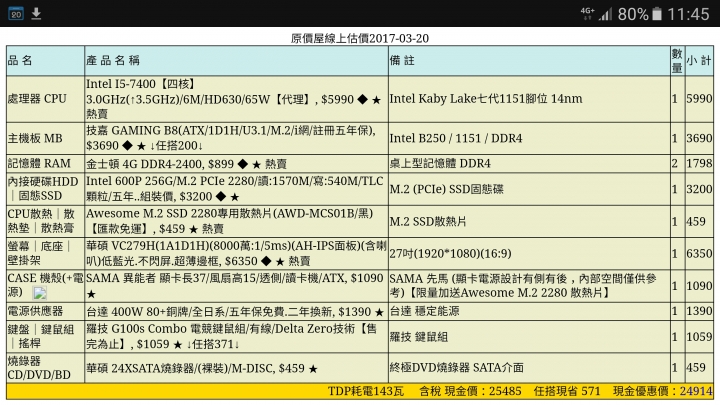Select the 處理器 CPU category cell

(x=45, y=99)
